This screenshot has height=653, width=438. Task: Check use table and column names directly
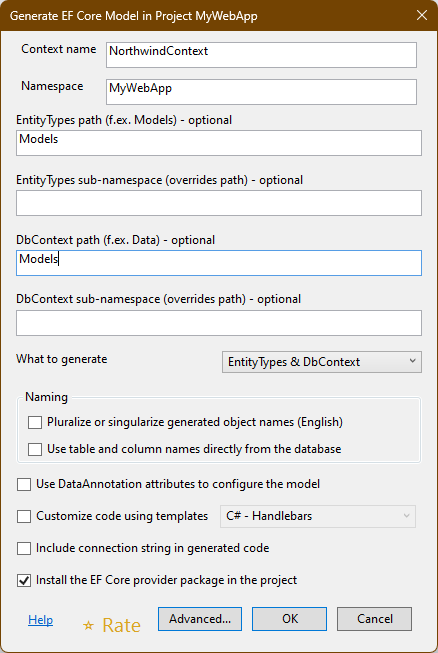(x=35, y=449)
